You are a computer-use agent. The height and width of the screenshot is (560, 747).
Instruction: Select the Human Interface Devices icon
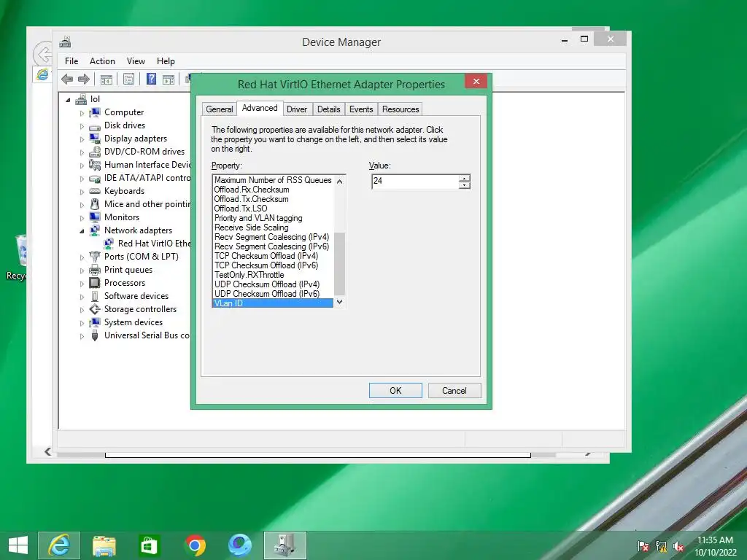coord(96,165)
